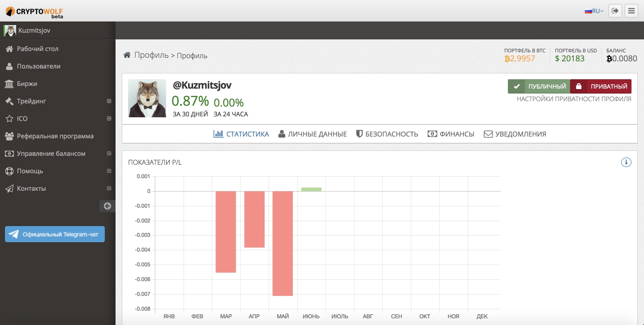Click the home icon in breadcrumb
Viewport: 644px width, 325px height.
click(127, 55)
